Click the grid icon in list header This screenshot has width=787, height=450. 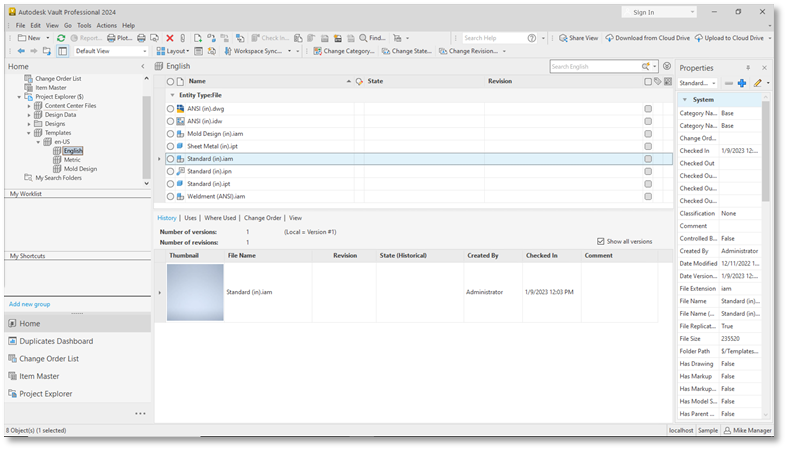point(668,81)
